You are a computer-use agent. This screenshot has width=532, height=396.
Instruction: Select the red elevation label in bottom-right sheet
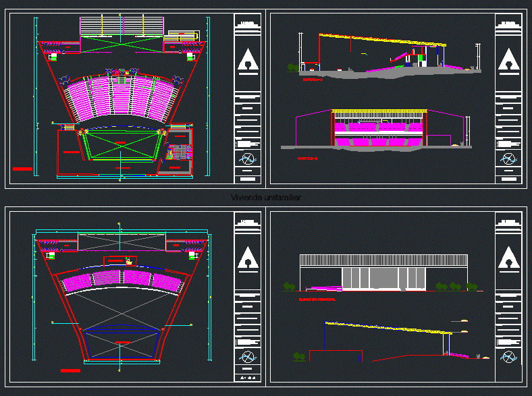[x=317, y=298]
